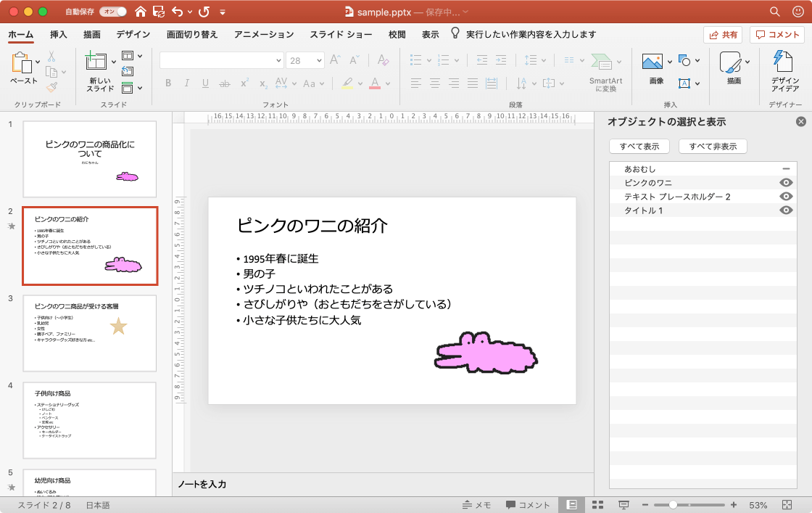Toggle the AutoSave switch
Image resolution: width=812 pixels, height=513 pixels.
112,12
